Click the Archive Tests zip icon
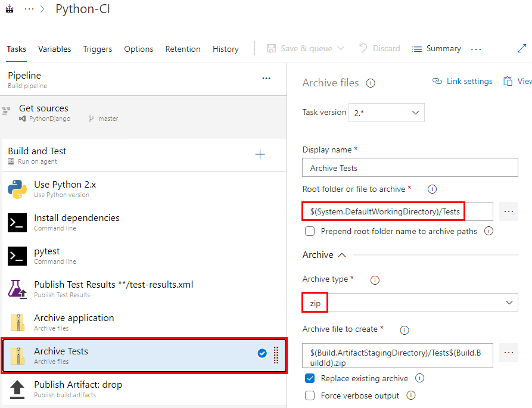This screenshot has height=408, width=532. click(x=17, y=356)
